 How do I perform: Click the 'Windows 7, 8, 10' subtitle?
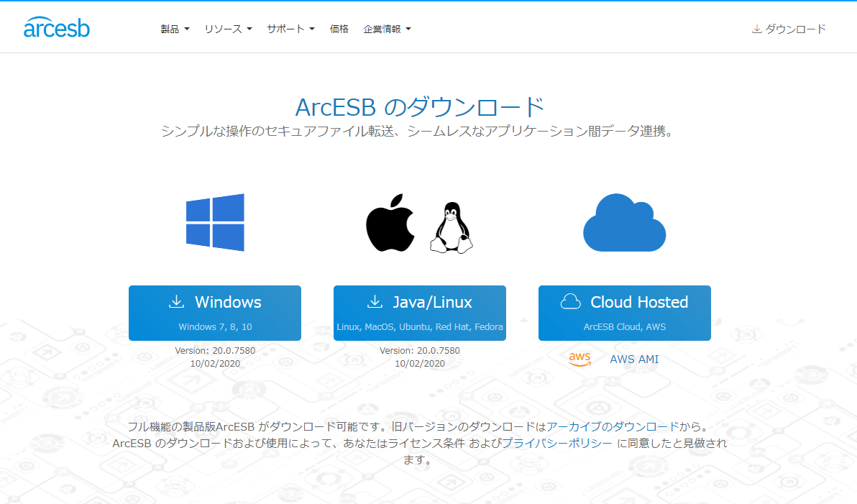[x=215, y=327]
